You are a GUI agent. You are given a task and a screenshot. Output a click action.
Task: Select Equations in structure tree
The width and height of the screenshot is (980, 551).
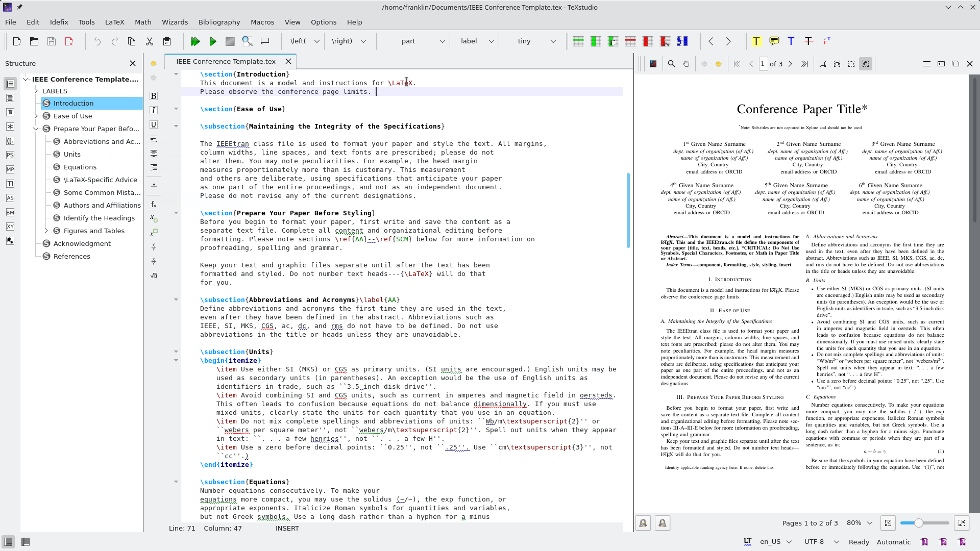coord(80,167)
